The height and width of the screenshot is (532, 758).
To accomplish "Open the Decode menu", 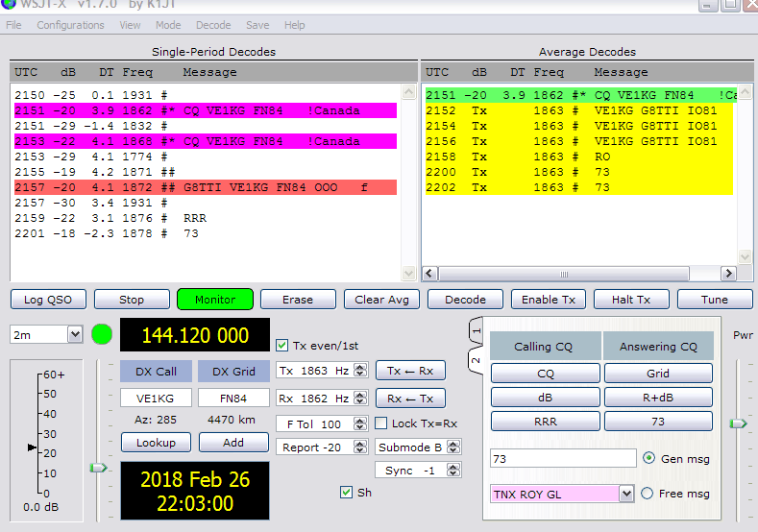I will point(213,25).
